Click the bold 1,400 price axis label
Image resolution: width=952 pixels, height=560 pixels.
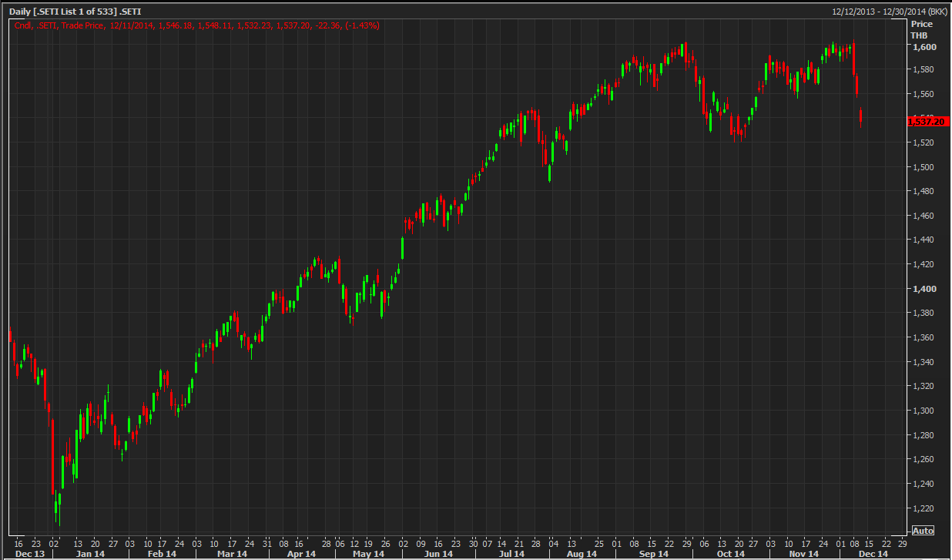924,289
